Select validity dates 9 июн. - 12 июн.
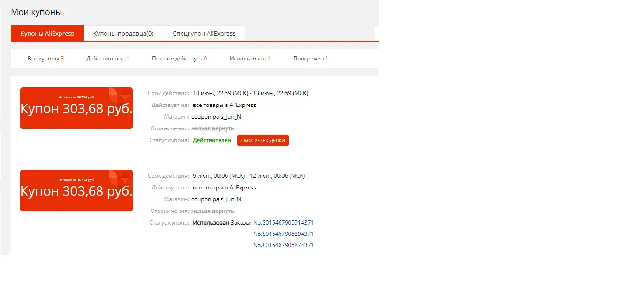 click(249, 176)
